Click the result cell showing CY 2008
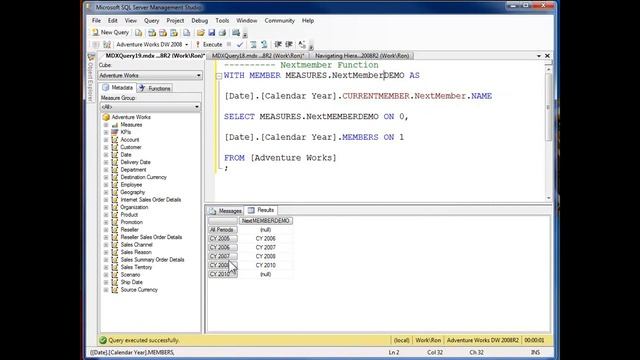Screen dimensions: 640x360 (x=265, y=256)
